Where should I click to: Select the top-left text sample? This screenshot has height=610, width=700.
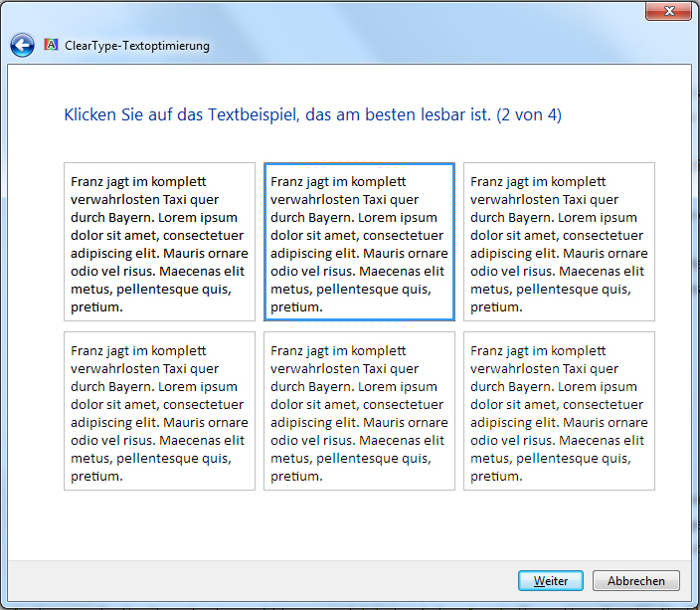(x=159, y=242)
